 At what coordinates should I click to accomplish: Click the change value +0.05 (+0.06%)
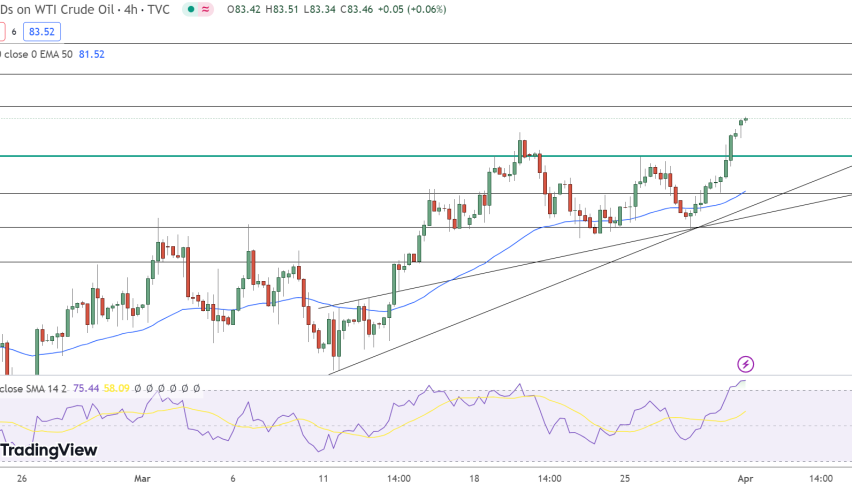pos(412,9)
